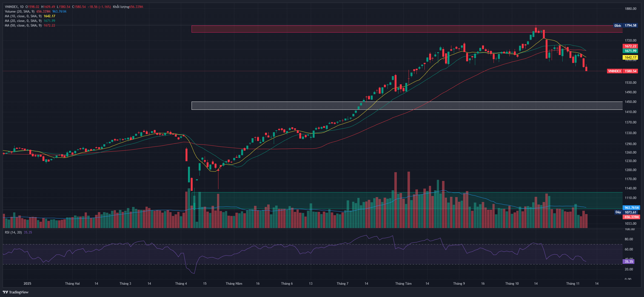
Task: Click the Tháng 9 time axis label
Action: 459,284
